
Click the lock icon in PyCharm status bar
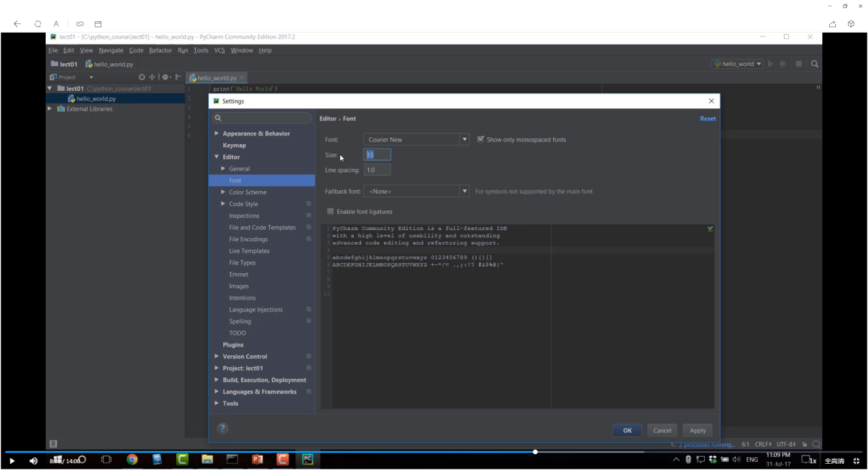point(805,444)
